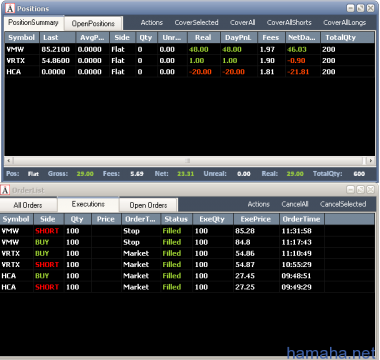Maximize the Positions window
Viewport: 380px width, 360px height.
pos(360,8)
